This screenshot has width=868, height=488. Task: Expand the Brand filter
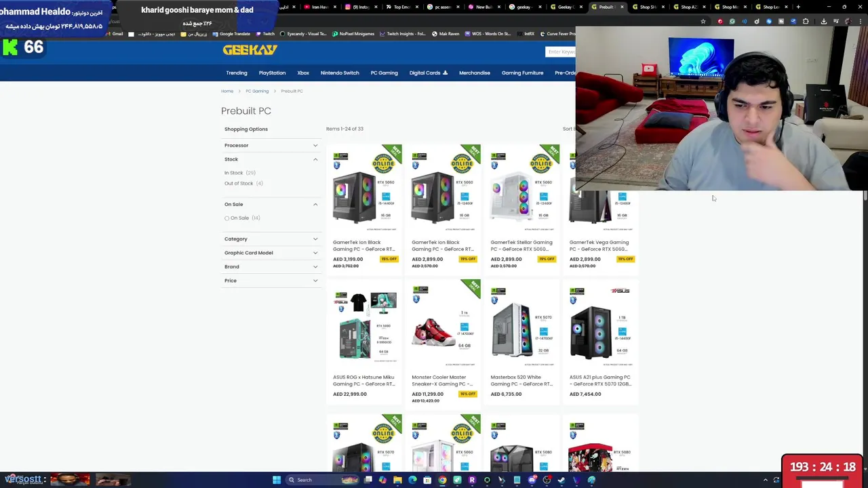271,266
